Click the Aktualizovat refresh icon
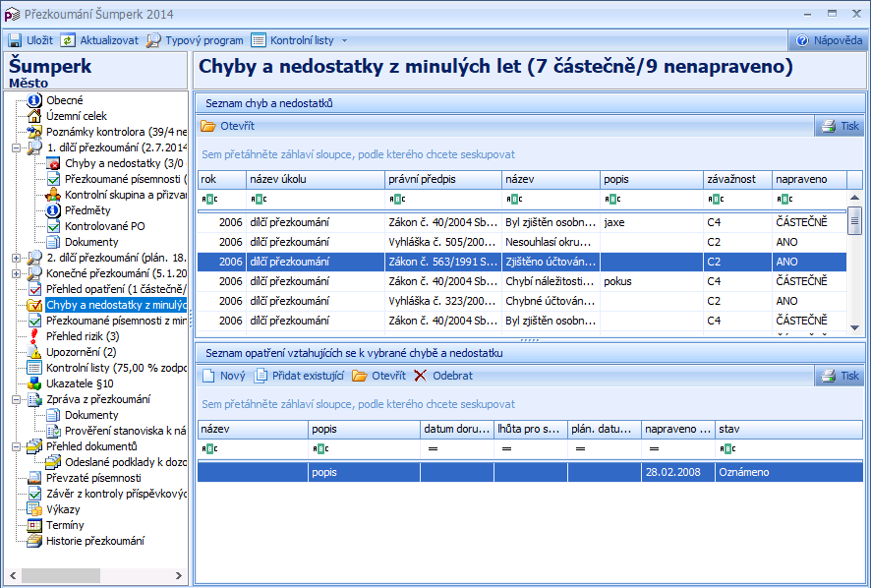Viewport: 871px width, 588px height. pos(68,40)
